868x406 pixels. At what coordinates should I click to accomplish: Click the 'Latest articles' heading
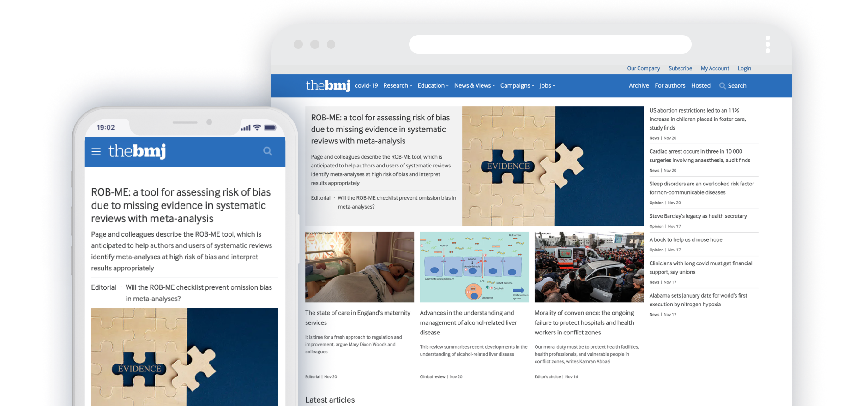click(x=330, y=400)
